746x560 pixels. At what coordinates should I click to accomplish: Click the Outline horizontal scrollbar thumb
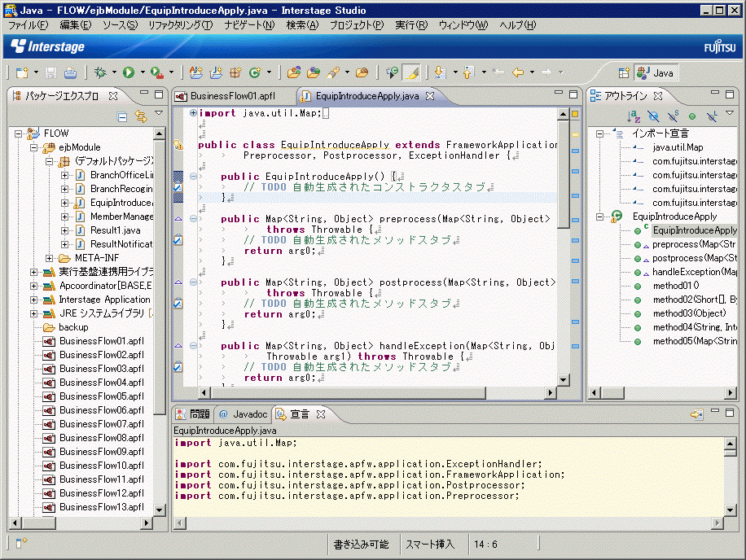tap(612, 393)
